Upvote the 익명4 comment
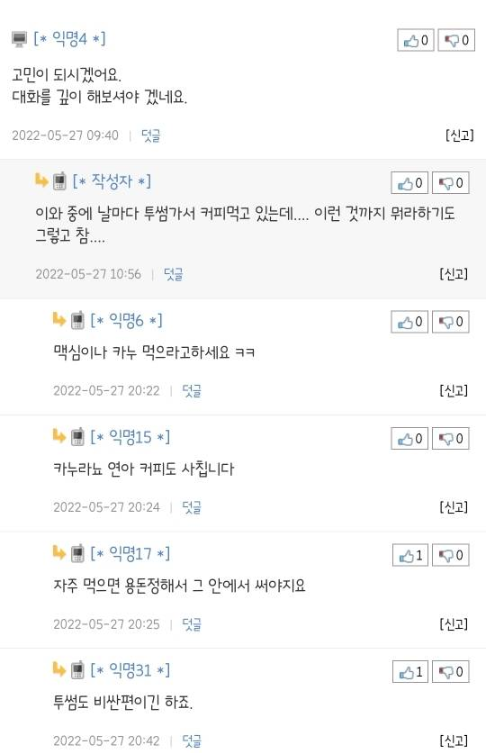Viewport: 491px width, 753px height. (x=416, y=40)
